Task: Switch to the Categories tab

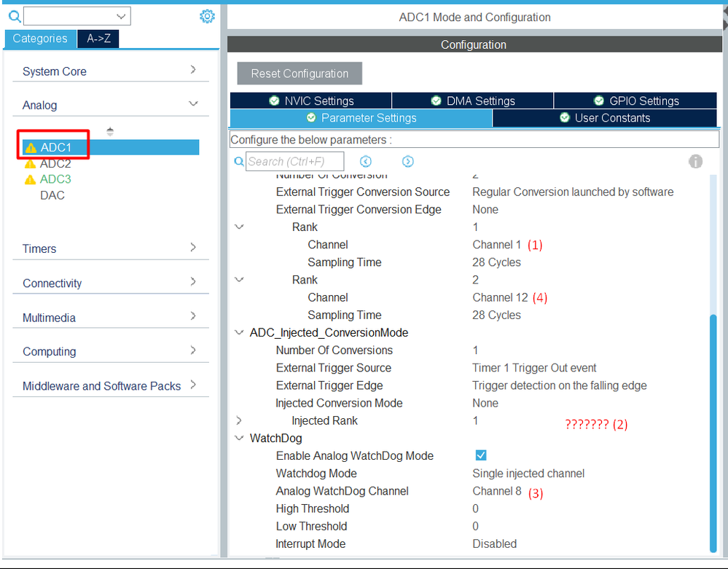Action: [x=40, y=39]
